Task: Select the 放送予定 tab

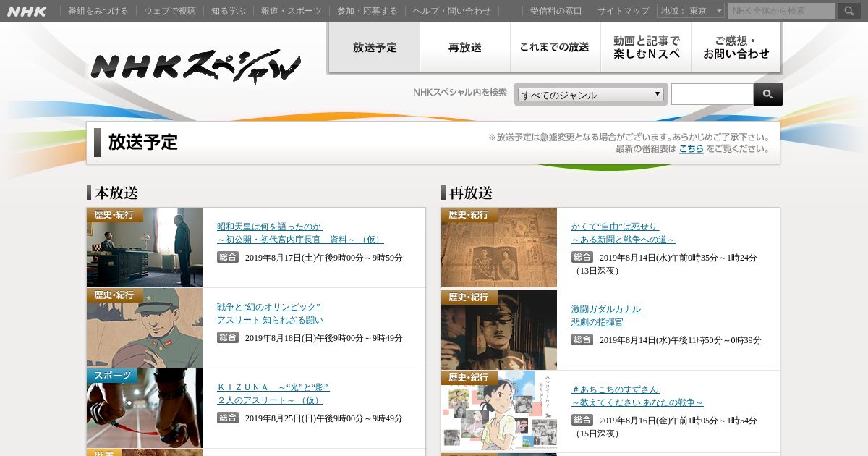Action: (x=375, y=47)
